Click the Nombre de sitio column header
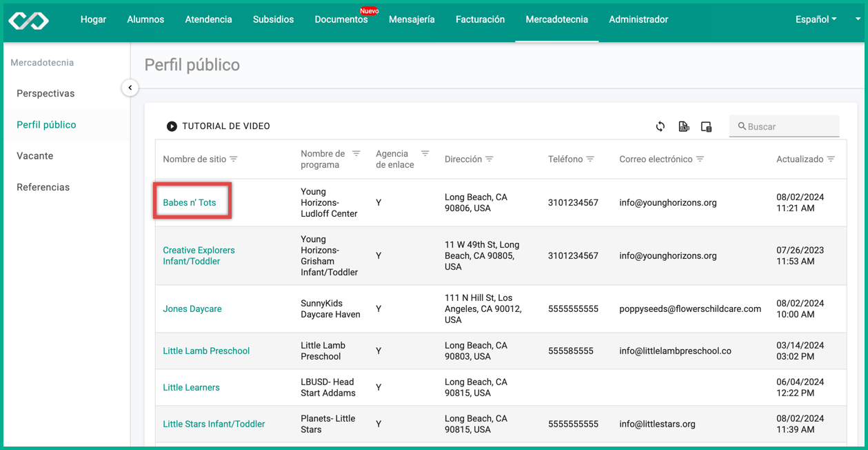The height and width of the screenshot is (450, 868). pos(194,159)
